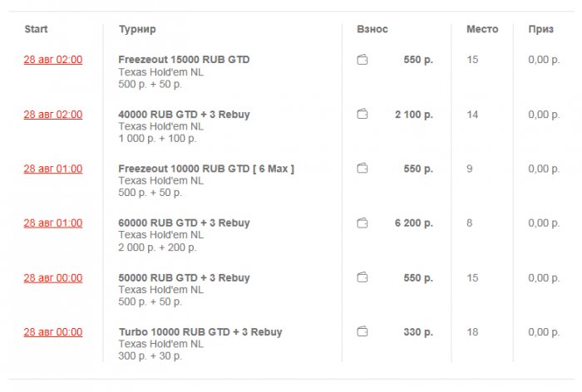
Task: Open 28 авг 00:00 link for Turbo 10000
Action: click(x=53, y=332)
